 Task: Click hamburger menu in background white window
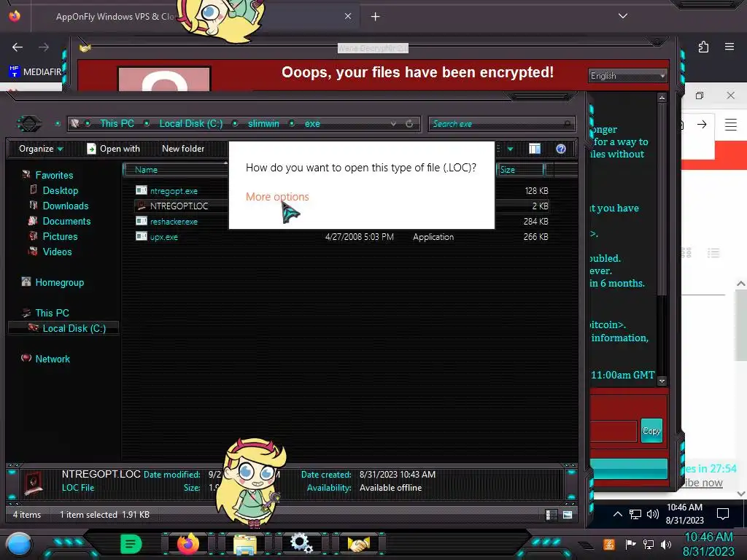[731, 125]
